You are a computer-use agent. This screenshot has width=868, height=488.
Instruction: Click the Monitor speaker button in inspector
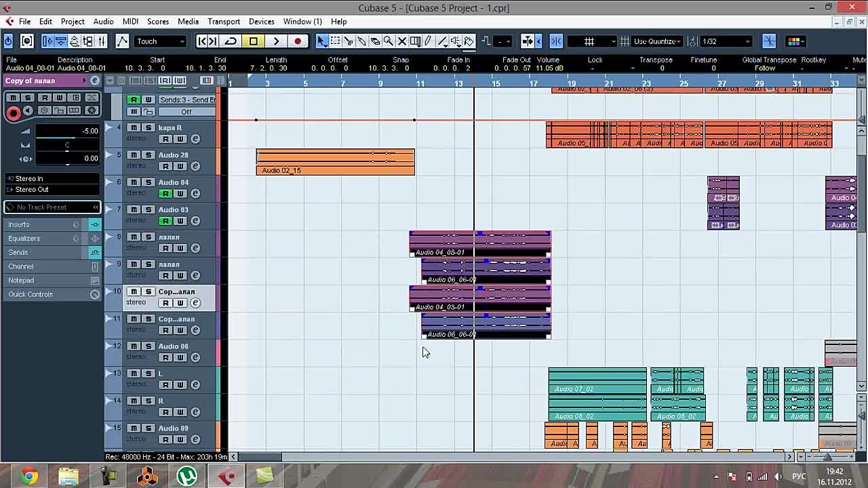[28, 111]
